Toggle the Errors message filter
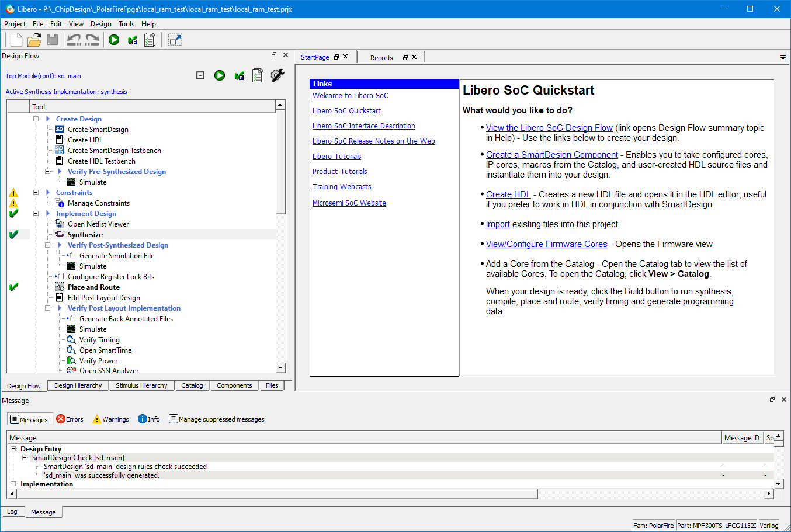 [x=70, y=419]
